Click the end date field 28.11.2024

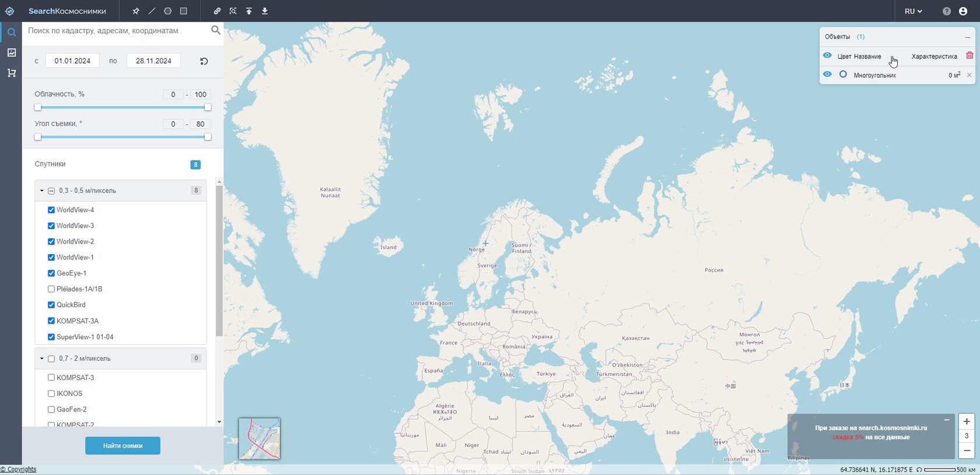(153, 61)
